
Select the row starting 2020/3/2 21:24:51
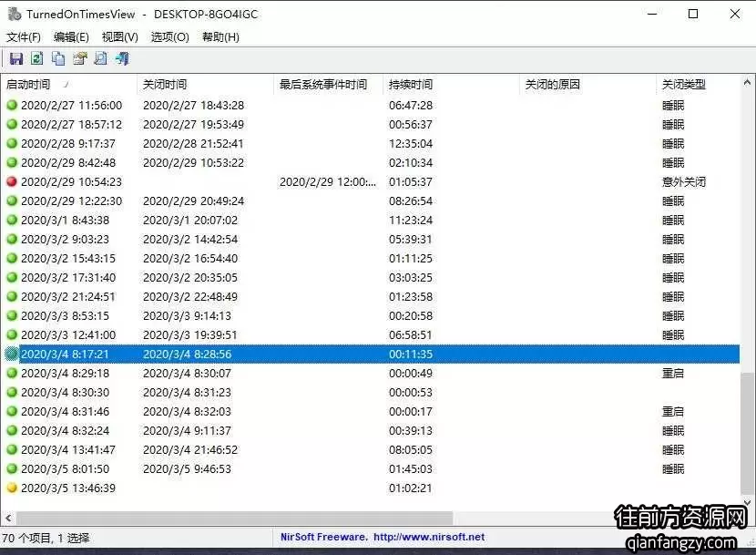[x=370, y=296]
